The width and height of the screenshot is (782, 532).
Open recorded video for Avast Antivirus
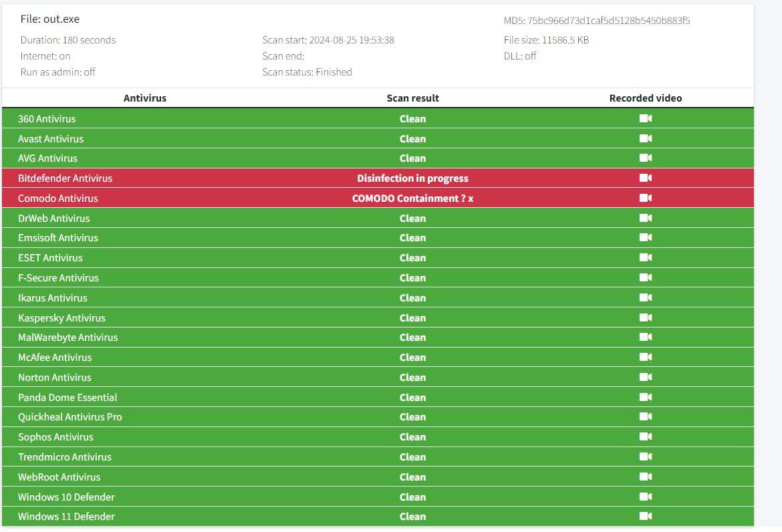coord(646,138)
